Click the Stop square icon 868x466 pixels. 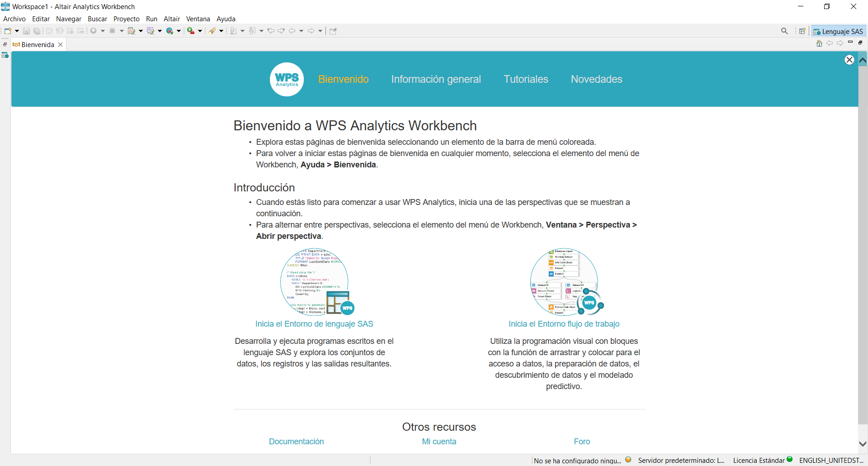pyautogui.click(x=112, y=31)
